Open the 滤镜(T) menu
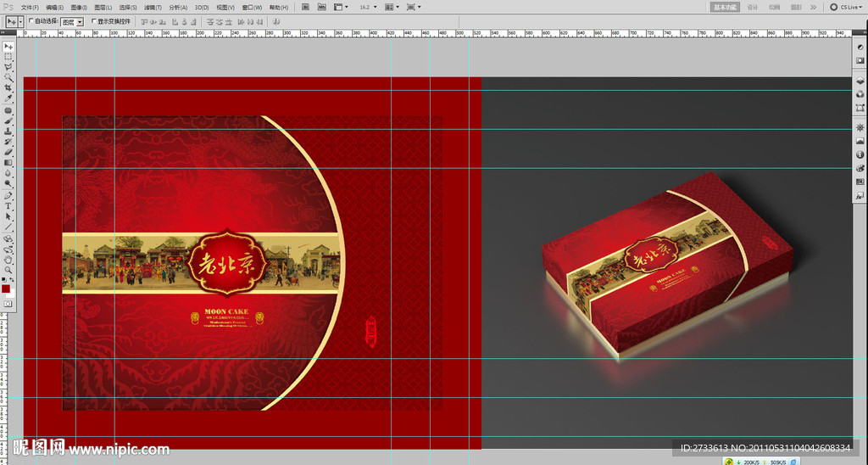Screen dimensions: 868x465 click(153, 7)
